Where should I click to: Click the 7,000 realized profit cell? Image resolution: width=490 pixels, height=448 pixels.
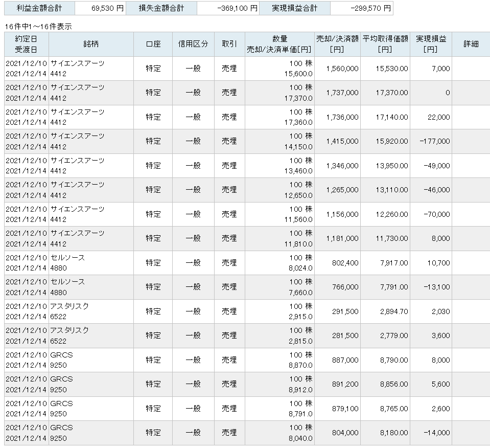[431, 69]
